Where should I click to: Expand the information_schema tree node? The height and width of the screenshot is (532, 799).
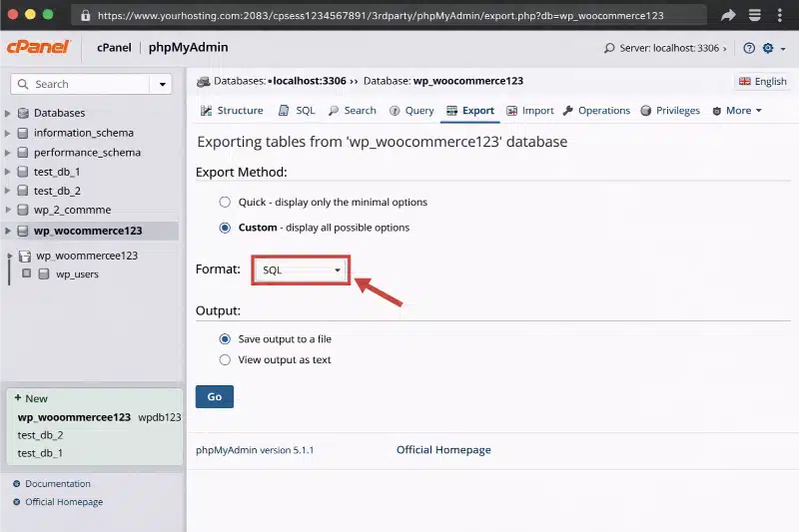[8, 133]
